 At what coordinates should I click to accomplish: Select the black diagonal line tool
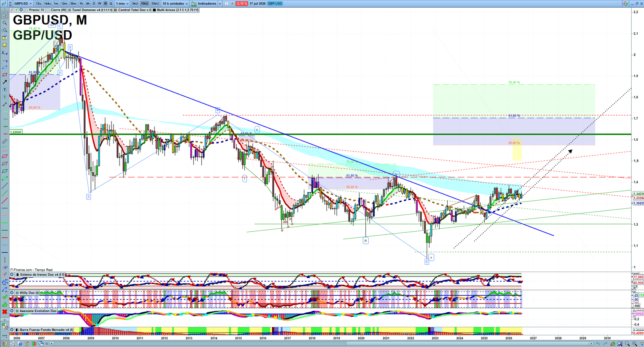click(5, 185)
